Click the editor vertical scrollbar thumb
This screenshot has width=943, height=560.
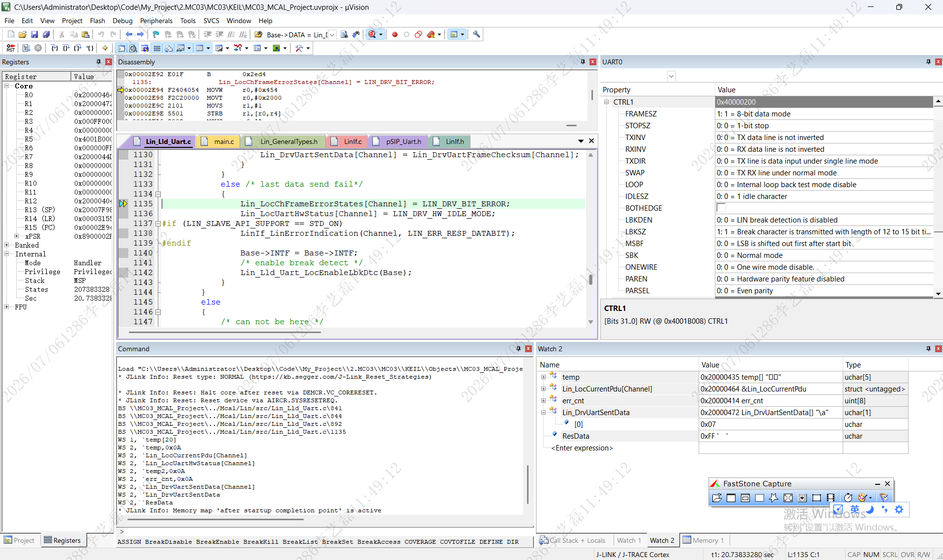[x=590, y=280]
